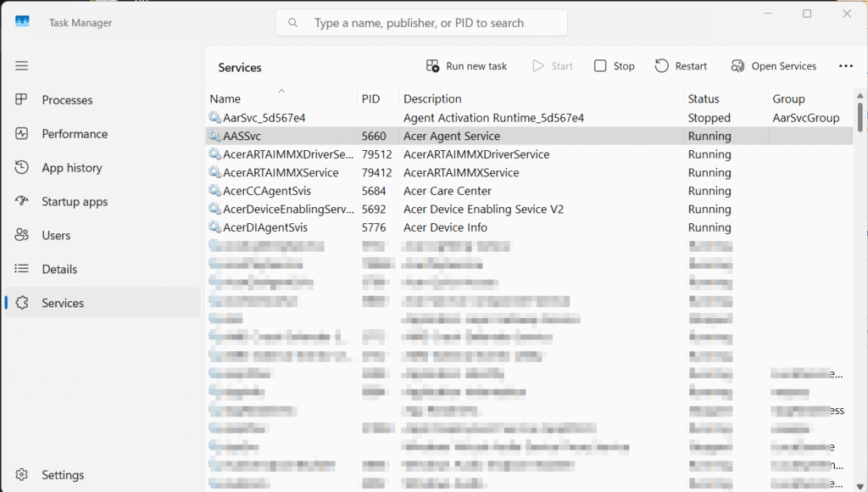The width and height of the screenshot is (868, 492).
Task: Click the AcerCCAgentSvis gear icon
Action: (x=214, y=190)
